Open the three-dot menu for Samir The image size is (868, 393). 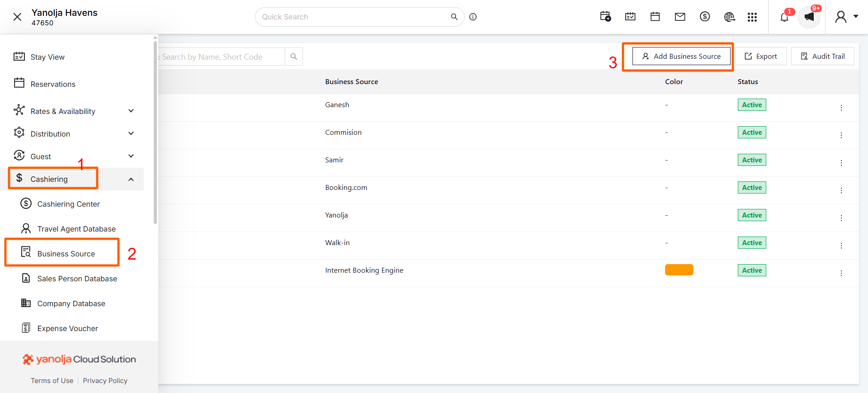coord(841,163)
